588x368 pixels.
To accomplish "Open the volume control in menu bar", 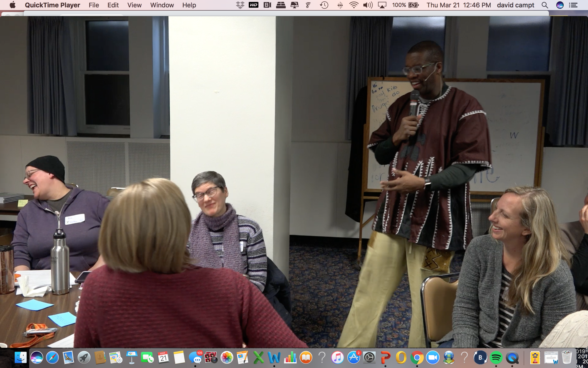I will tap(368, 5).
